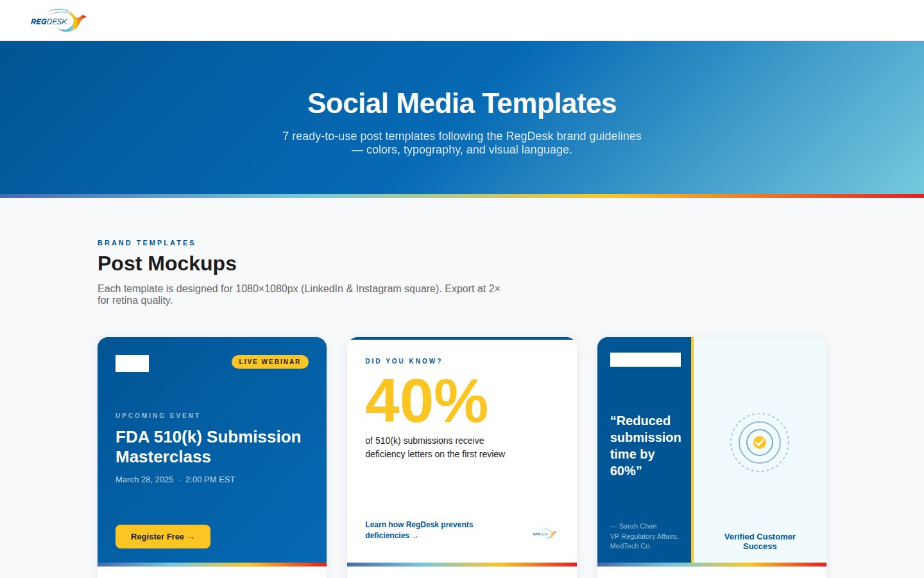
Task: Select the 'Post Mockups' heading
Action: [x=167, y=263]
